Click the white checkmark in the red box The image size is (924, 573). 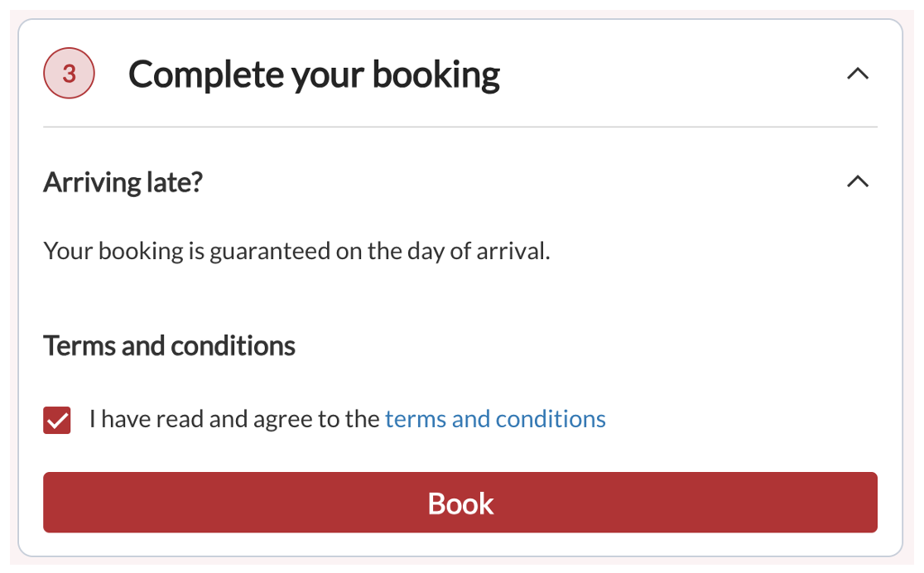(x=57, y=420)
